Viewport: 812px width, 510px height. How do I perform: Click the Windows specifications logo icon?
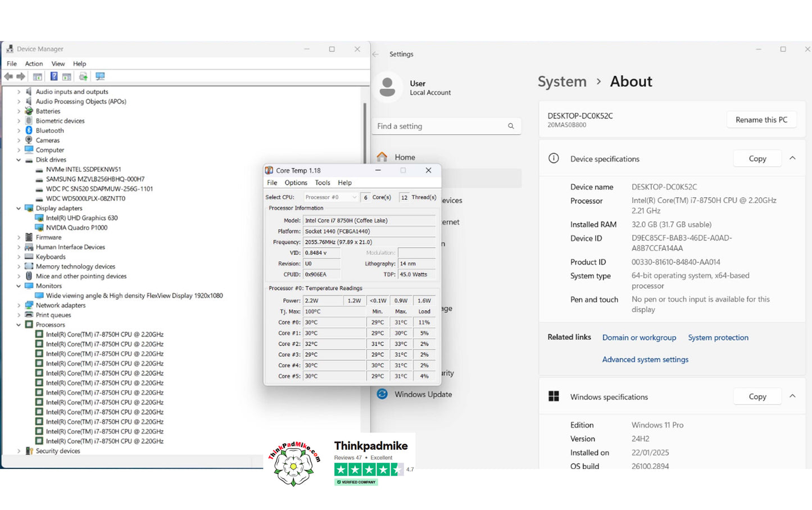(554, 397)
